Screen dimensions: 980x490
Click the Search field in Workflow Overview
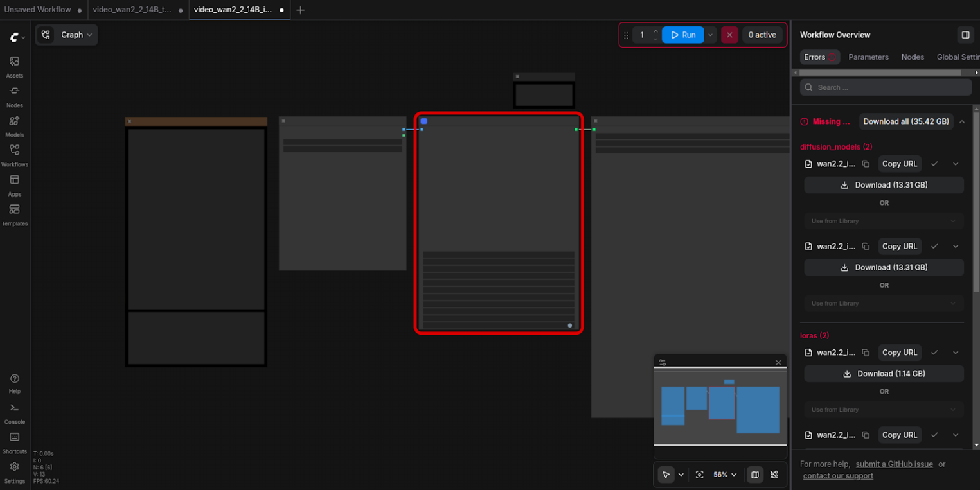[886, 87]
